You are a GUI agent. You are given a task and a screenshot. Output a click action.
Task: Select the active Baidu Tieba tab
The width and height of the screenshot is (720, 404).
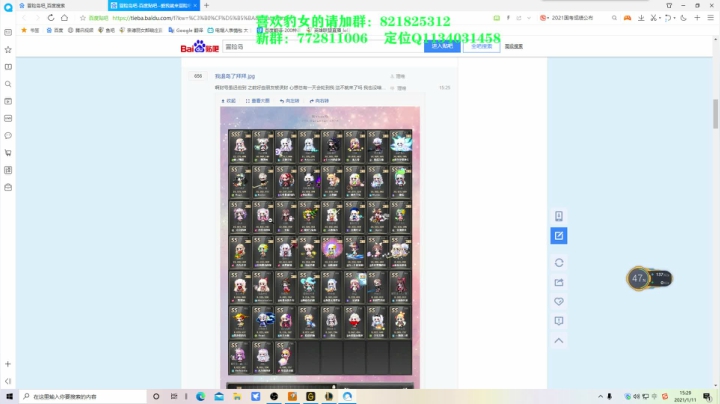(x=152, y=6)
